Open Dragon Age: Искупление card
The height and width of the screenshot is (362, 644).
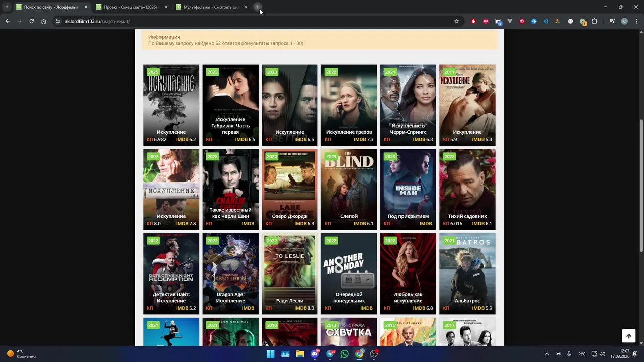point(230,274)
